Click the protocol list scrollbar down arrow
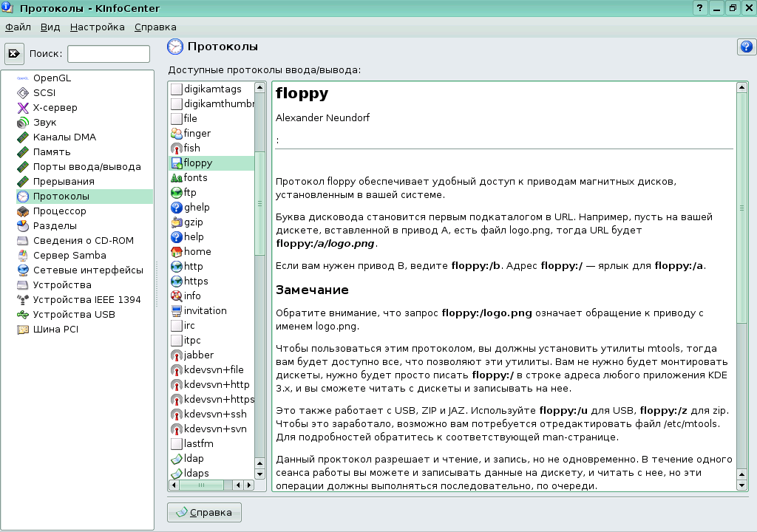Image resolution: width=757 pixels, height=532 pixels. tap(259, 472)
